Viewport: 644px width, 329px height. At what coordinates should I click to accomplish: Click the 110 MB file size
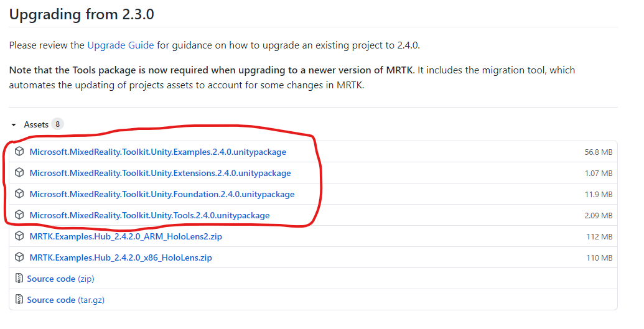click(x=599, y=258)
